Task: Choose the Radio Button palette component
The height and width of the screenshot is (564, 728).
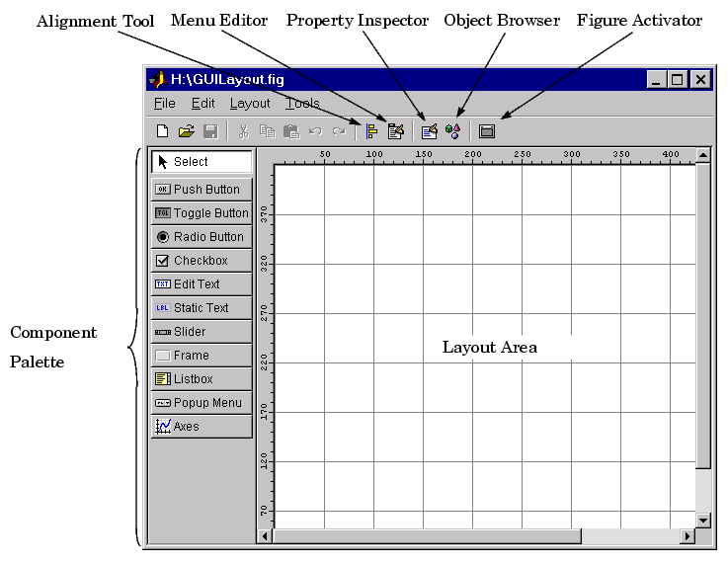Action: click(x=202, y=237)
